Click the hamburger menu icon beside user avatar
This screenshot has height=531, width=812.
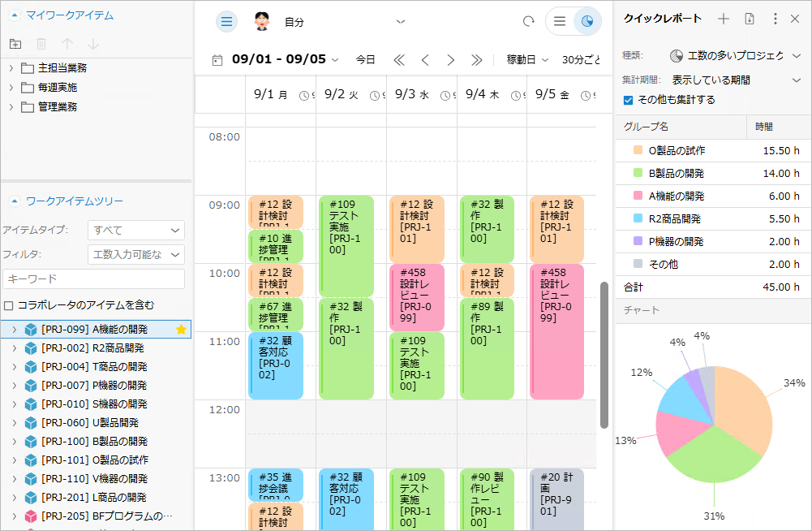226,22
